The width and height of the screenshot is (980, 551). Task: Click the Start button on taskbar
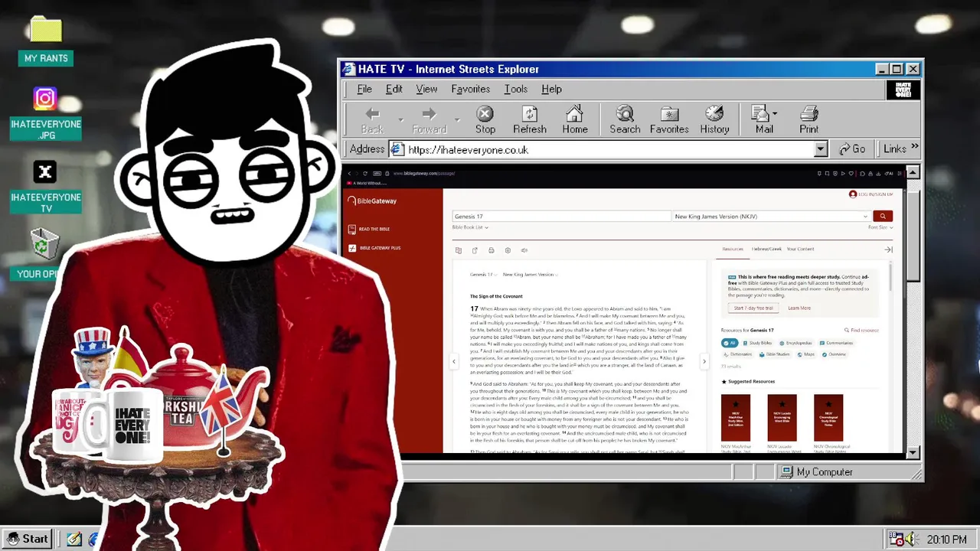point(28,539)
